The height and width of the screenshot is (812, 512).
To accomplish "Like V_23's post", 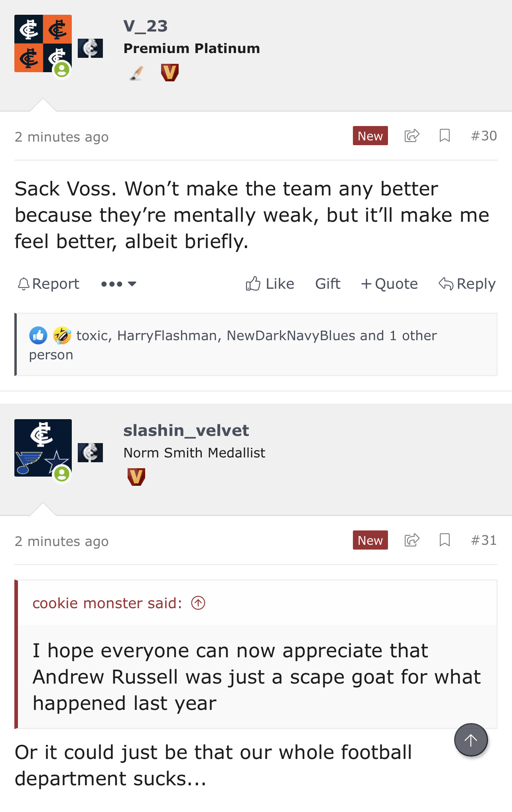I will [270, 284].
